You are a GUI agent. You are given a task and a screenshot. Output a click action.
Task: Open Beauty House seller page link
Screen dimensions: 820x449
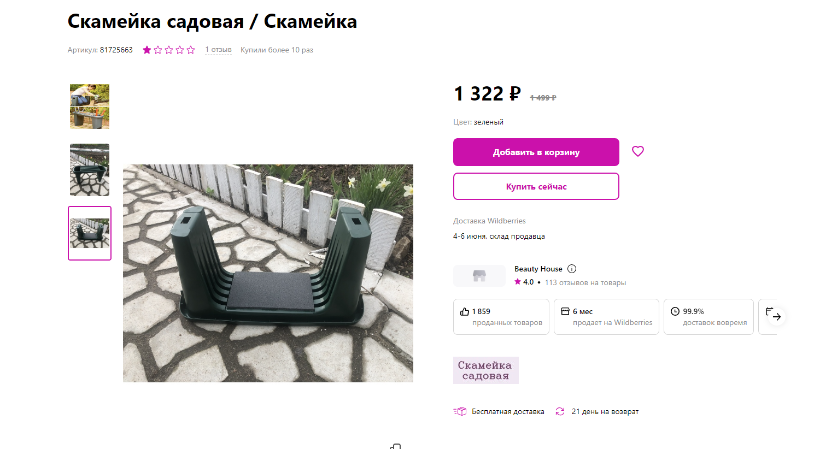point(538,269)
